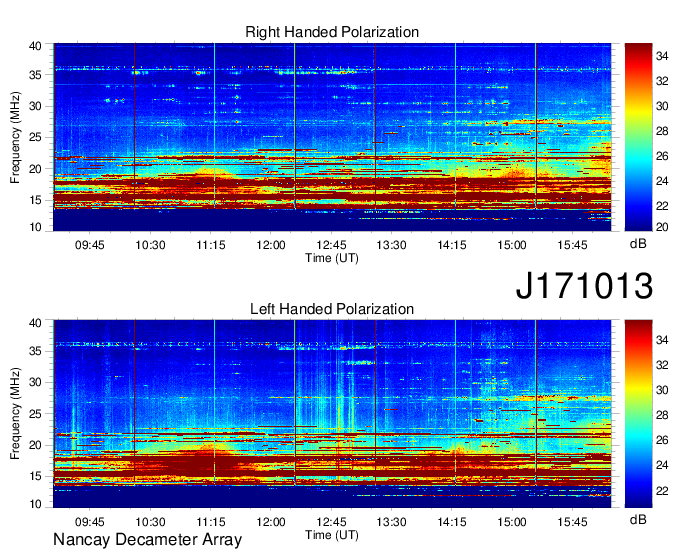Click 12:00 tick under left-handed plot
Viewport: 680px width, 552px height.
[271, 521]
